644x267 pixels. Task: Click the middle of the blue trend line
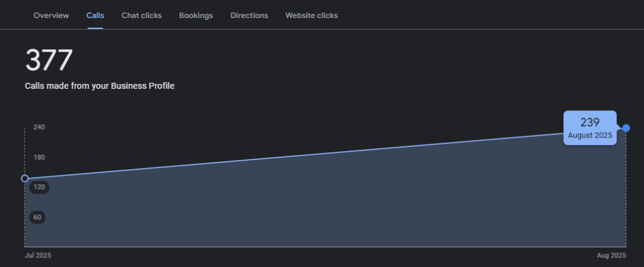point(325,153)
